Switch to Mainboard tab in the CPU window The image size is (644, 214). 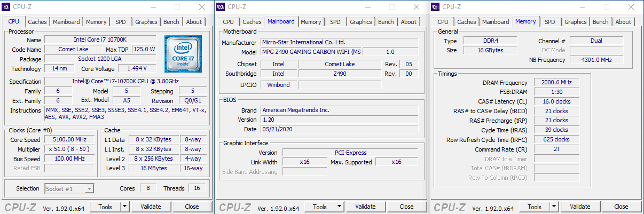(x=66, y=22)
